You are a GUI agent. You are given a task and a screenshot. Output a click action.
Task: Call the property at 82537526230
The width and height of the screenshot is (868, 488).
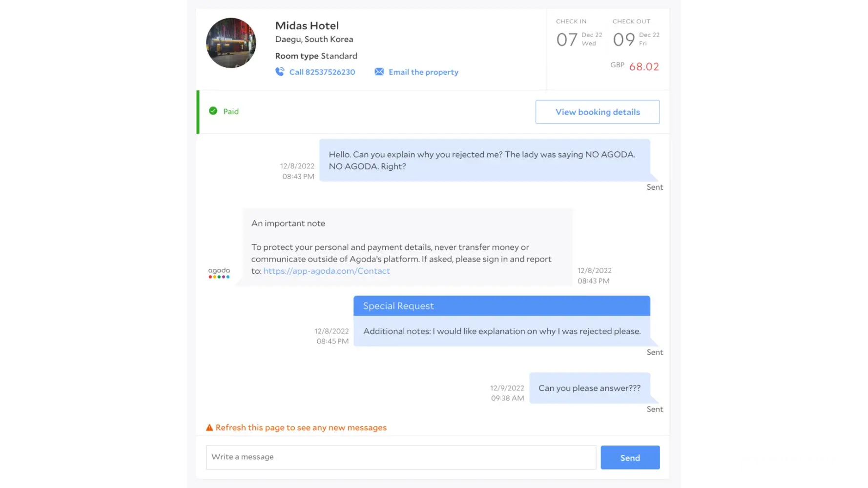322,72
